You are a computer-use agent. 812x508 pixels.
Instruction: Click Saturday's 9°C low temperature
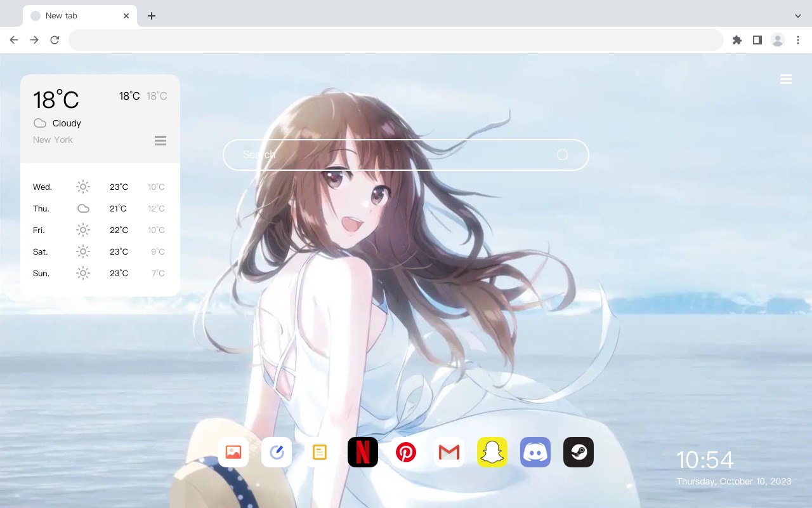158,251
